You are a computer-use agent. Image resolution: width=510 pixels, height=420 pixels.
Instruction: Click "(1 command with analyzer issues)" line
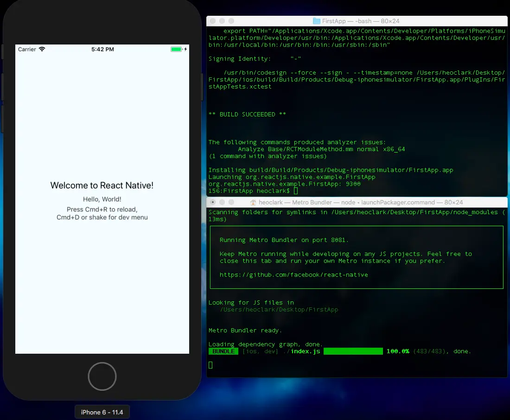coord(268,156)
